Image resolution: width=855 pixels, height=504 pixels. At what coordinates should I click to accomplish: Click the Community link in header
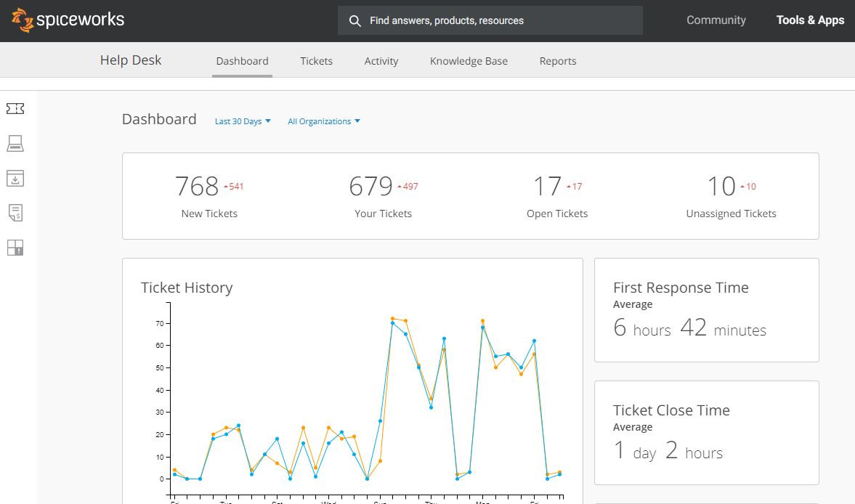tap(716, 20)
